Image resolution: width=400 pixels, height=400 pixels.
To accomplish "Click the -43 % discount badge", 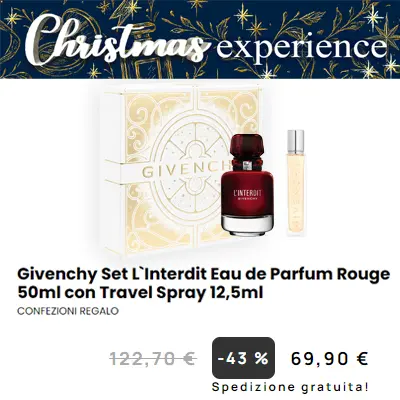I will pos(243,358).
